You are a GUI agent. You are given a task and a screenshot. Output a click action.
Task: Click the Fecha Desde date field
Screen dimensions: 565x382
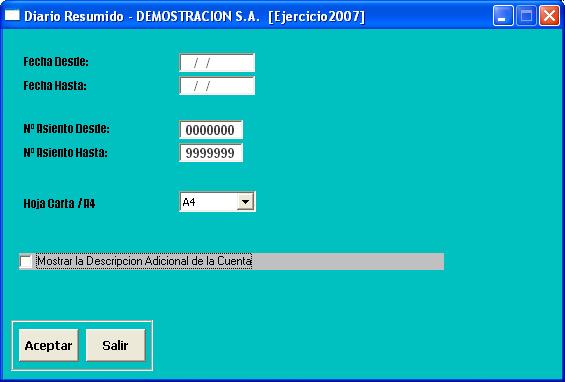[217, 63]
